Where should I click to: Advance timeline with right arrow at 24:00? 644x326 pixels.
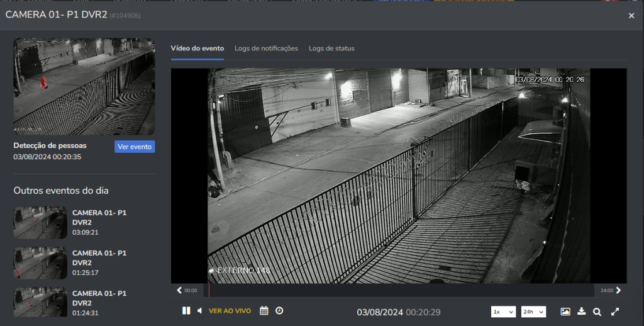tap(618, 290)
